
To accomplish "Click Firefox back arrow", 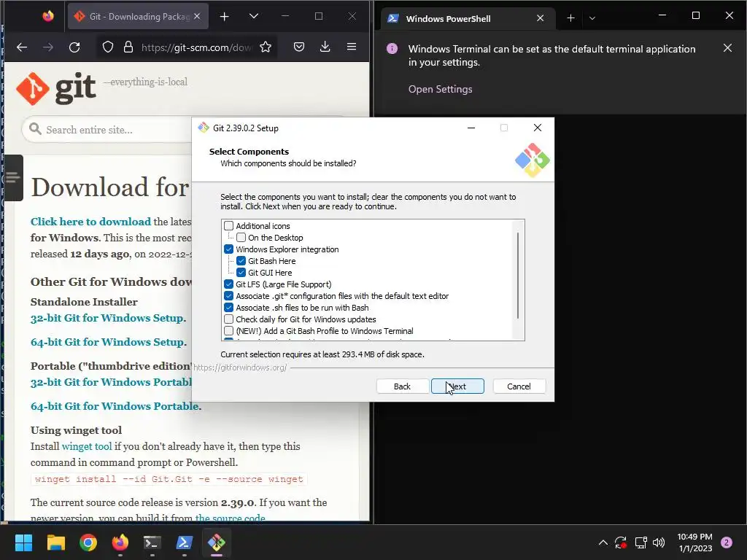I will 22,47.
